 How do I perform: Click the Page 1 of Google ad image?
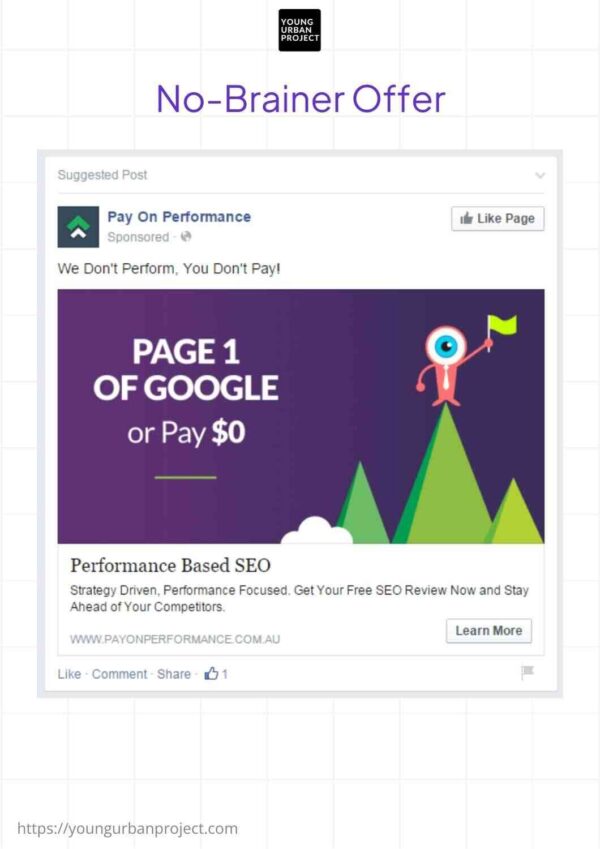pyautogui.click(x=299, y=415)
